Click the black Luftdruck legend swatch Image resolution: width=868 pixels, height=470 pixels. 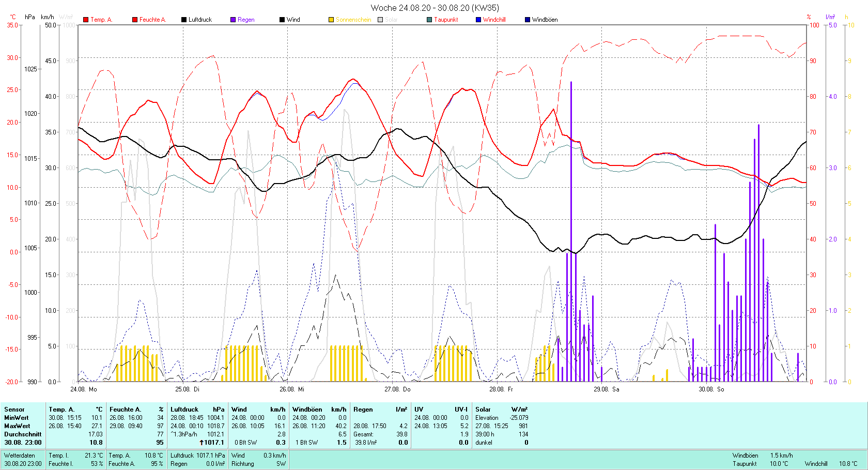[x=184, y=20]
